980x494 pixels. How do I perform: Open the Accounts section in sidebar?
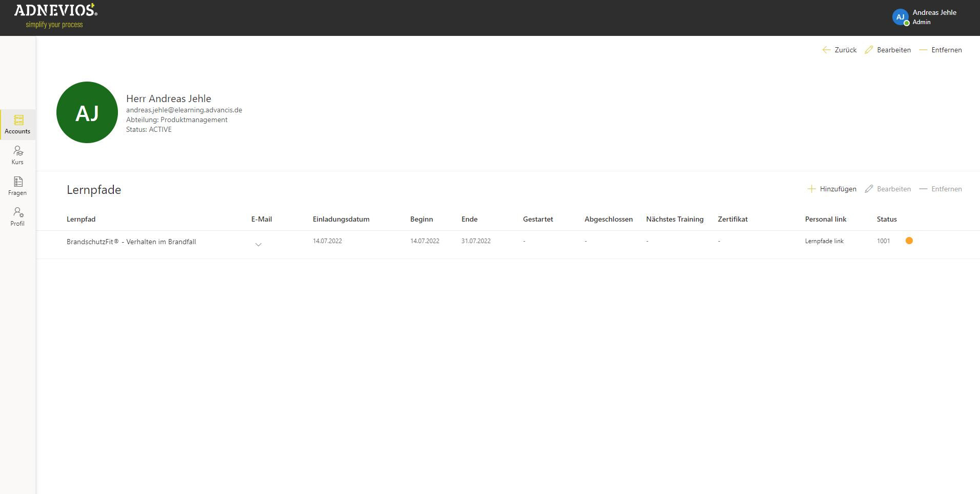[x=17, y=125]
